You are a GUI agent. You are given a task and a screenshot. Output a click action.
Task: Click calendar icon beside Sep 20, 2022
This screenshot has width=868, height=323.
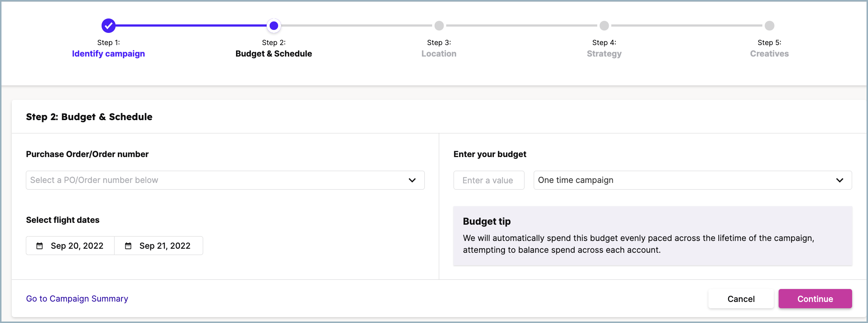[40, 246]
